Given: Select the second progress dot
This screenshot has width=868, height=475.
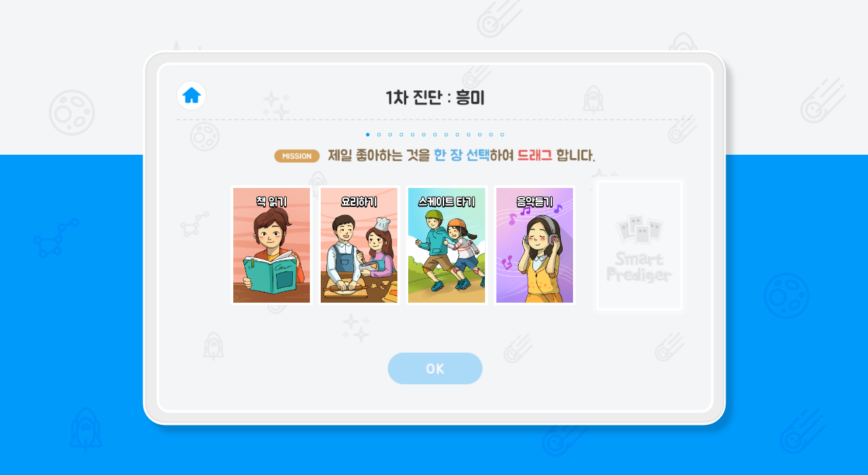Looking at the screenshot, I should click(x=379, y=134).
